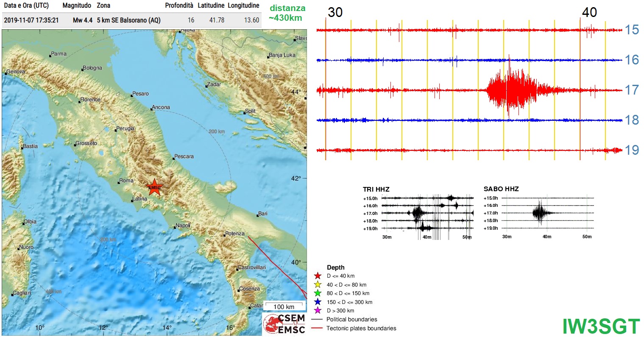This screenshot has height=337, width=644.
Task: Click the blue star in the Depth legend
Action: point(318,302)
